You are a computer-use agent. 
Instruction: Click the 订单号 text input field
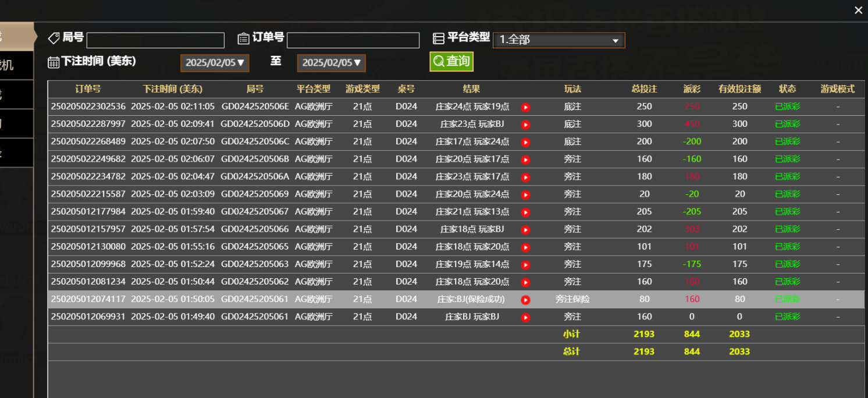(353, 40)
